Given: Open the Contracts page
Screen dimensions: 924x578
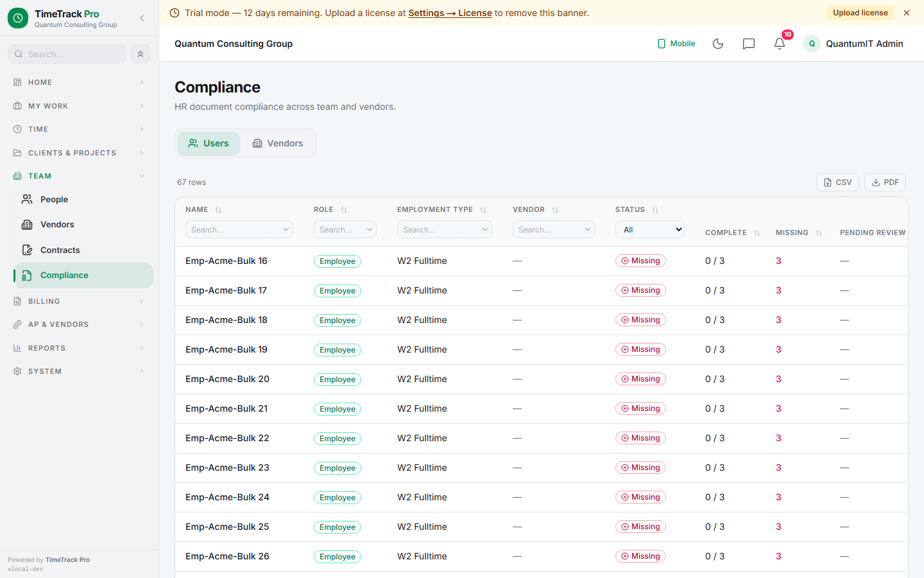Looking at the screenshot, I should pyautogui.click(x=83, y=250).
